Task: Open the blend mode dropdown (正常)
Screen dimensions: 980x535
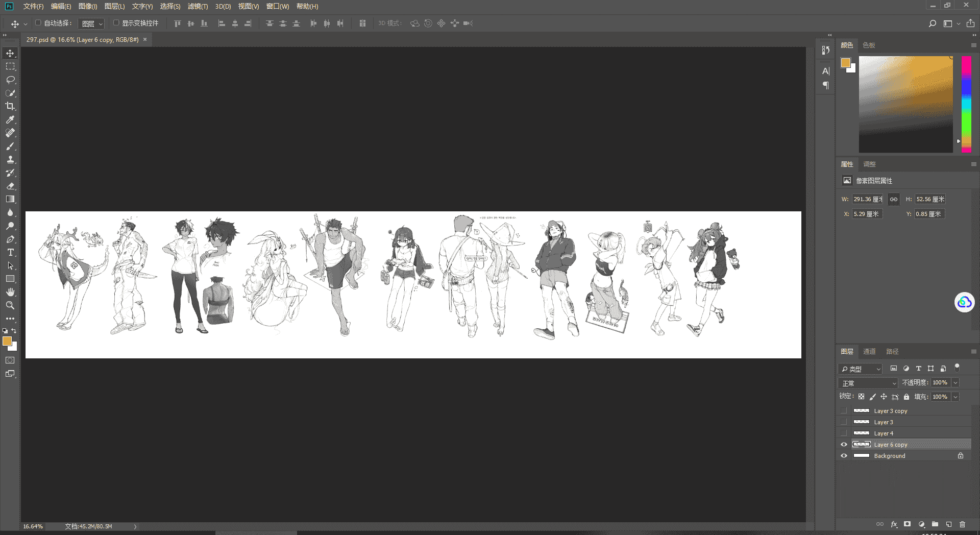Action: (x=868, y=383)
